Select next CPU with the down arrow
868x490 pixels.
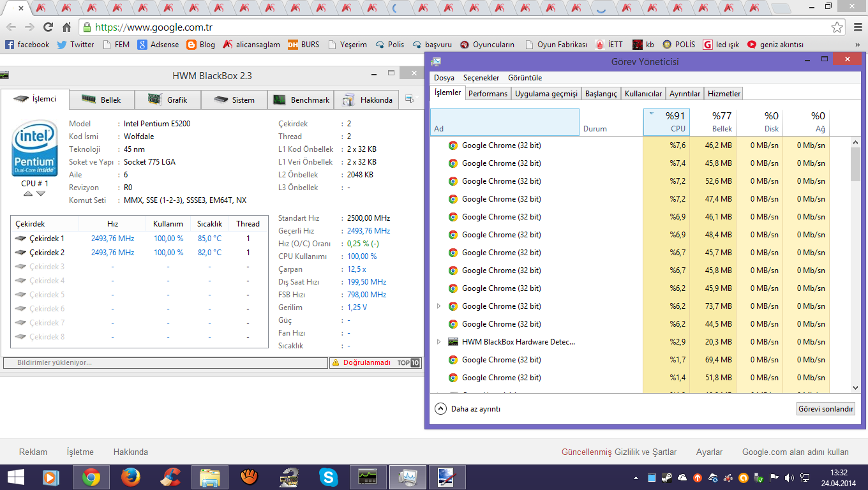tap(41, 193)
